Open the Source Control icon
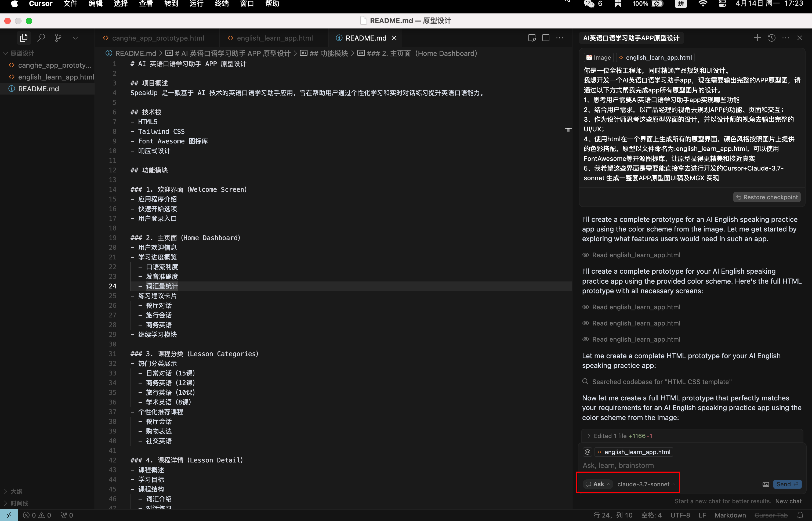812x521 pixels. pos(58,38)
